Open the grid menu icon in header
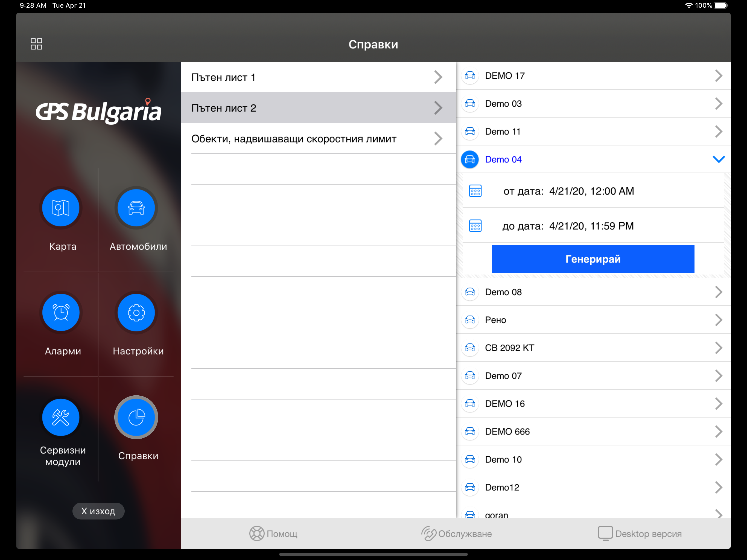747x560 pixels. [36, 44]
